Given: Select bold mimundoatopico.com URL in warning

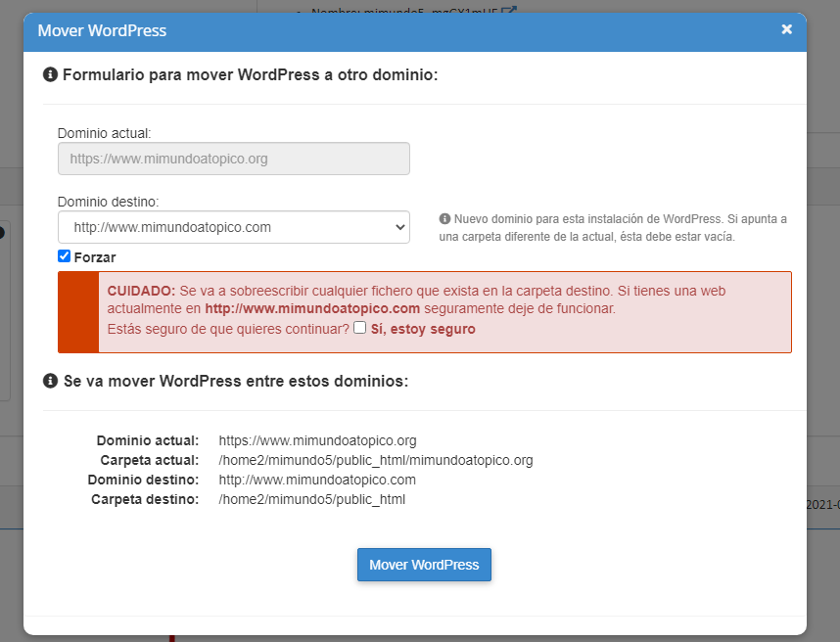Looking at the screenshot, I should click(x=312, y=308).
